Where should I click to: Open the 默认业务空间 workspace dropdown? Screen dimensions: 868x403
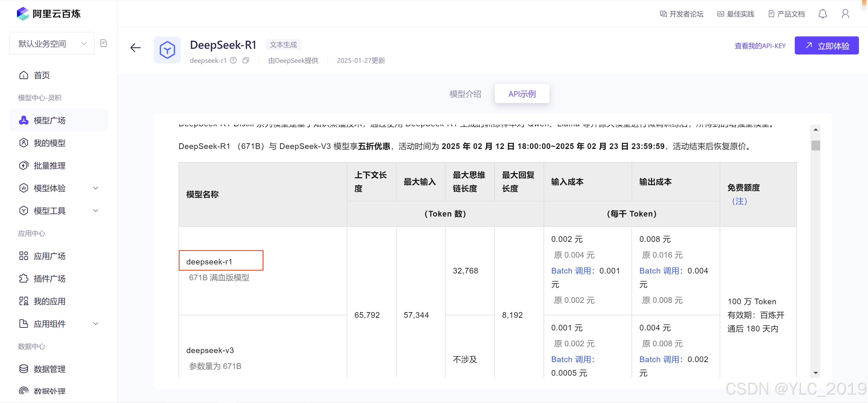[52, 43]
